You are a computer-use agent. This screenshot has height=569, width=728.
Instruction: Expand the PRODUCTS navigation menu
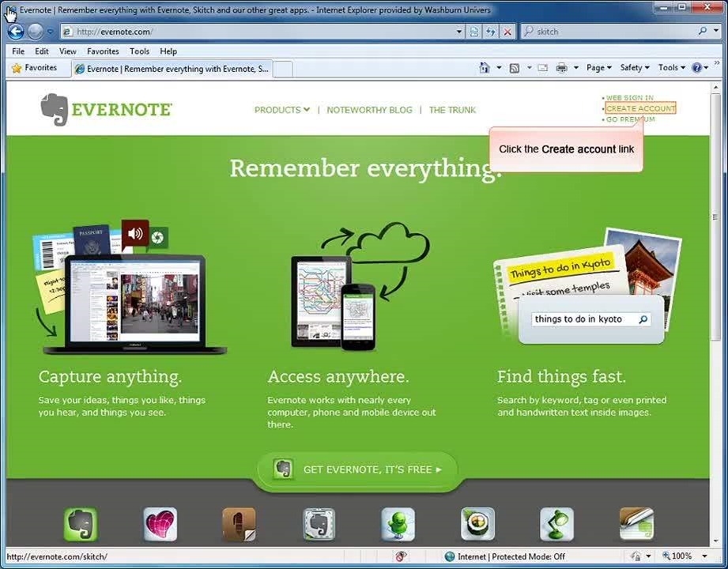coord(282,110)
